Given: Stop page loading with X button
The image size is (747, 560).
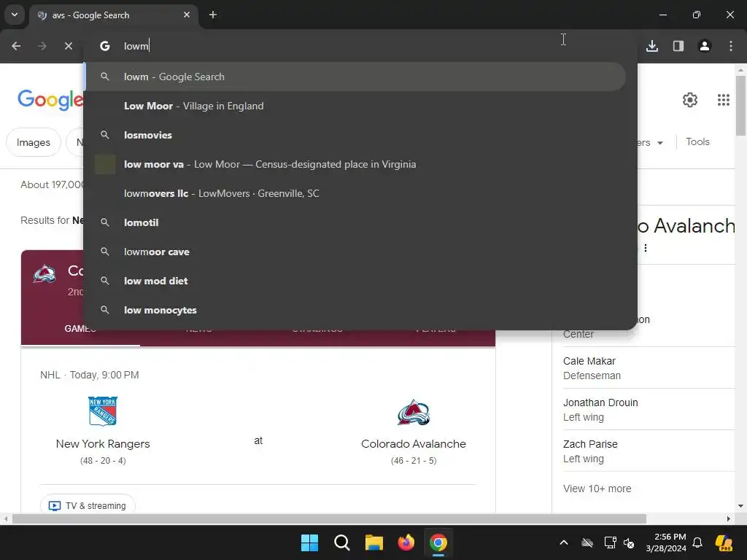Looking at the screenshot, I should click(x=68, y=46).
